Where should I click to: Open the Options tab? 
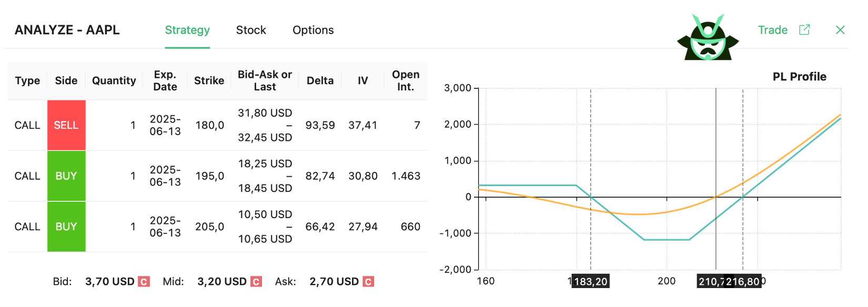point(313,30)
